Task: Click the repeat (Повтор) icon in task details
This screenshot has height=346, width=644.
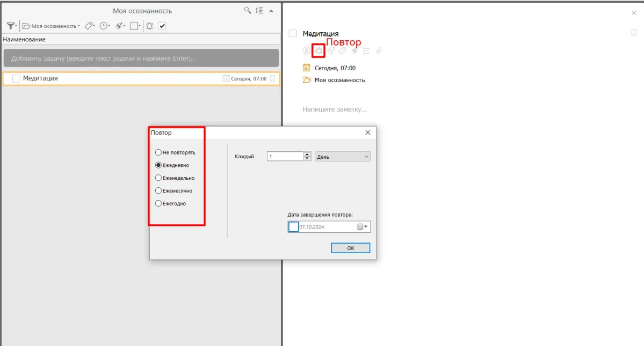Action: coord(319,51)
